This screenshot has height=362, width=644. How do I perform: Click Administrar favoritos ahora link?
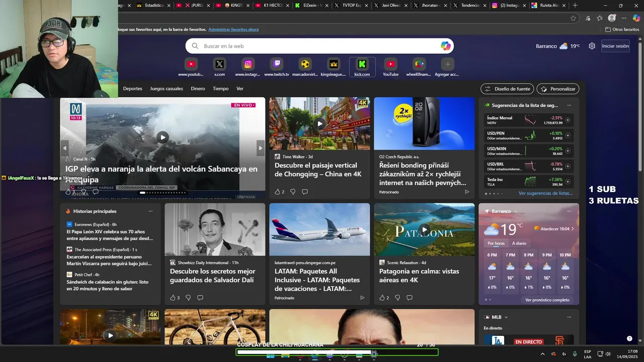click(x=233, y=30)
